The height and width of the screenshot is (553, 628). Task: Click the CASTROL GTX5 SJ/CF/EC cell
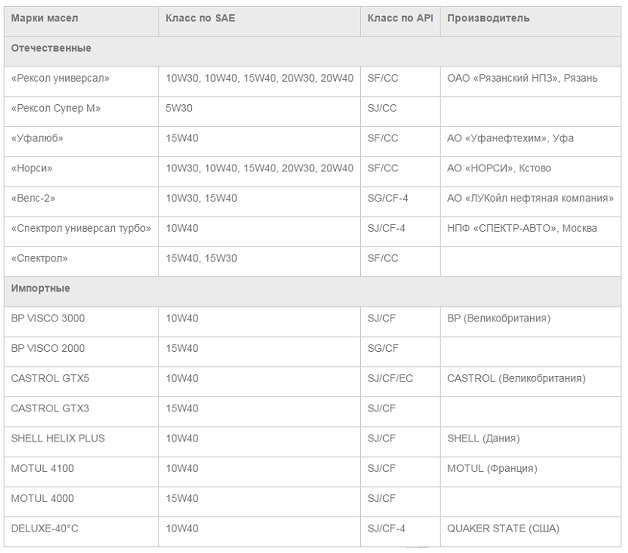[401, 382]
